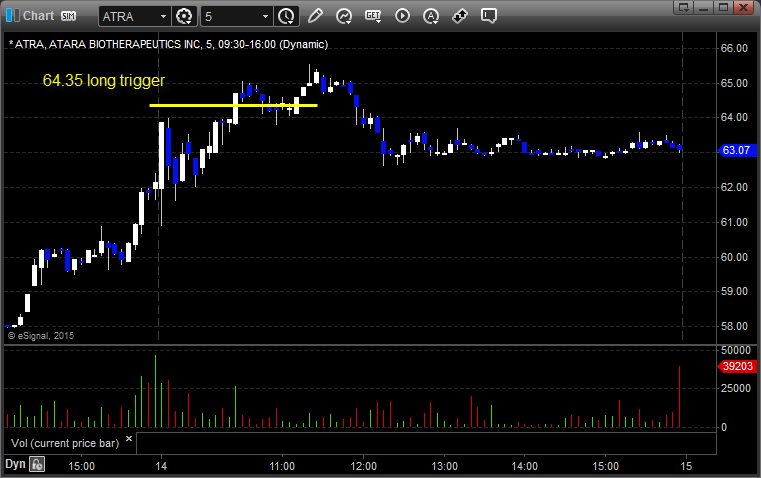Viewport: 761px width, 478px height.
Task: Click the 14:00 time axis label
Action: click(525, 466)
